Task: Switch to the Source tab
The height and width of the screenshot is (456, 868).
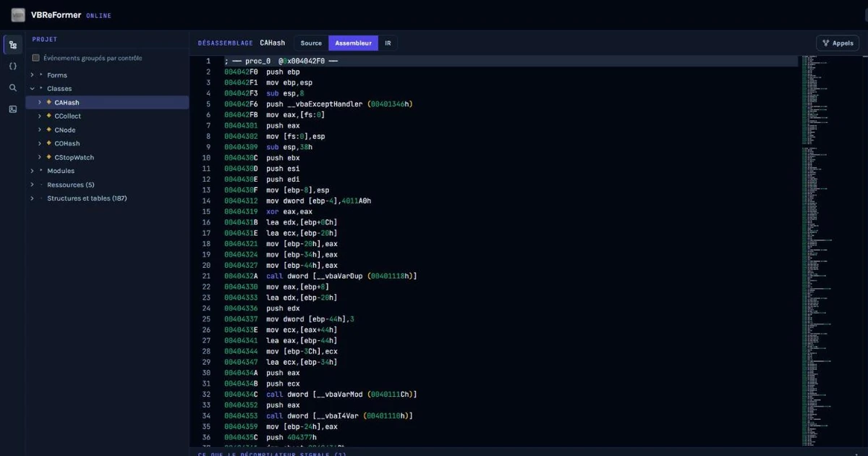Action: [x=311, y=43]
